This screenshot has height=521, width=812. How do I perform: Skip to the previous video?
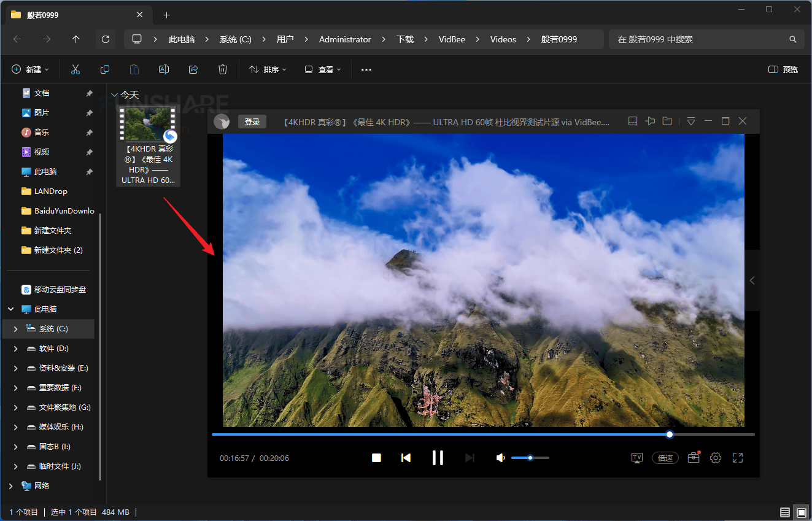pyautogui.click(x=406, y=458)
